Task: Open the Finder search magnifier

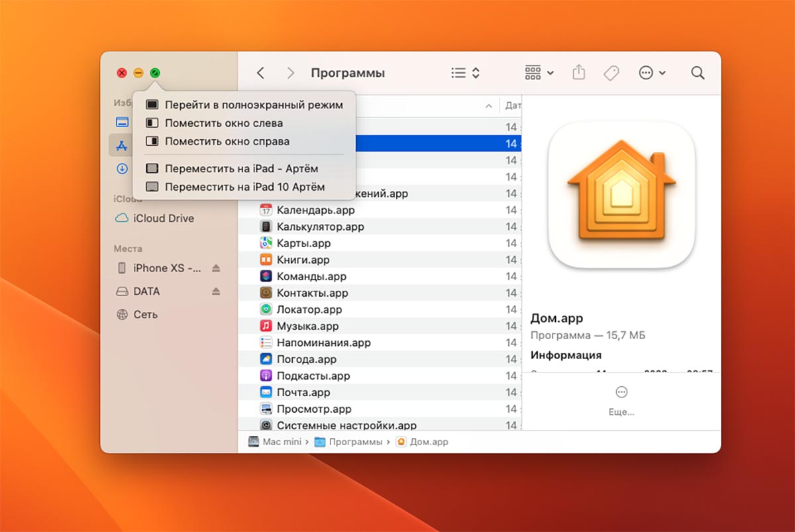Action: [698, 73]
